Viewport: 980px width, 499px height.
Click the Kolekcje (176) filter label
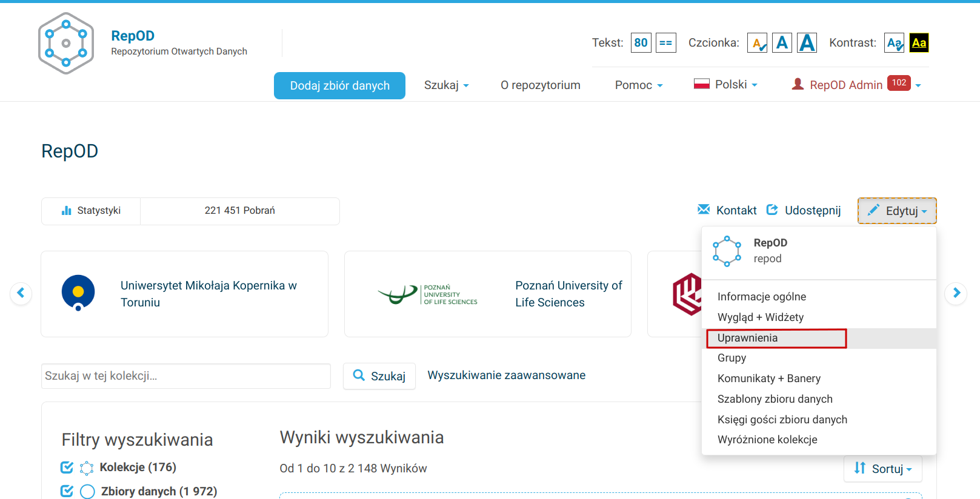[138, 468]
